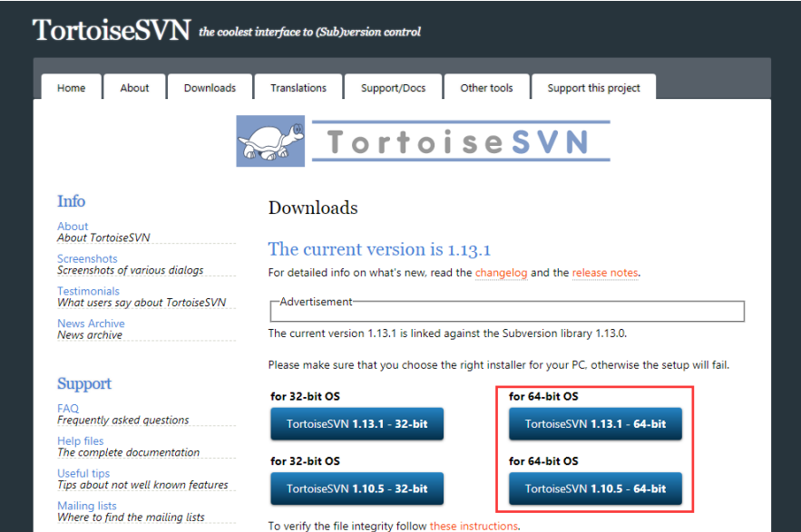Click the TortoiseSVN turtle logo image
Viewport: 801px width, 532px height.
[270, 140]
